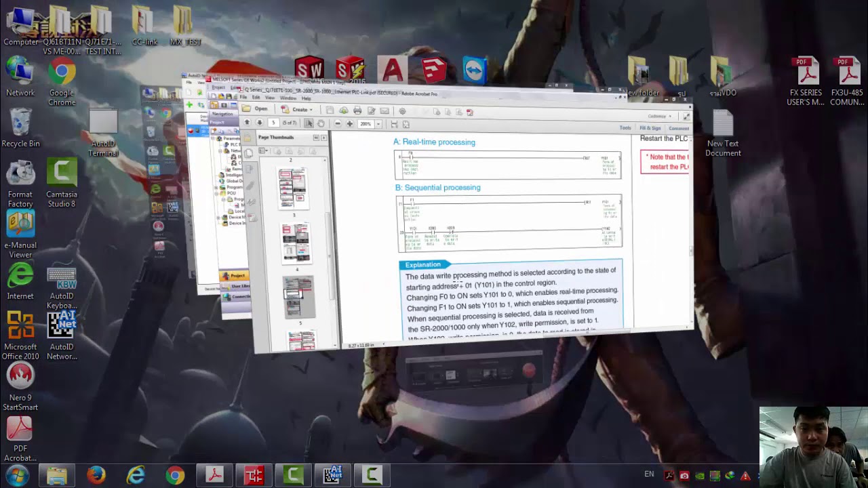Open the 200% zoom level dropdown
This screenshot has height=488, width=868.
pyautogui.click(x=378, y=124)
